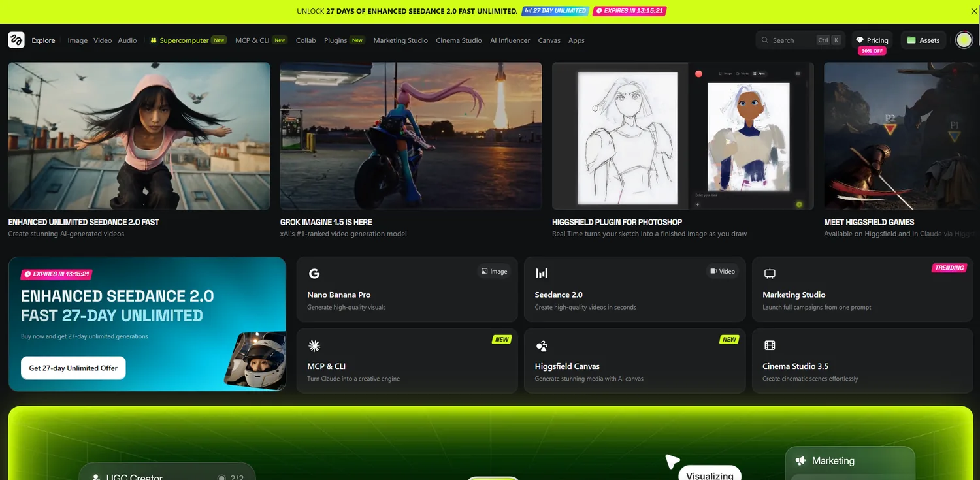Open the Explore nav item

point(44,40)
